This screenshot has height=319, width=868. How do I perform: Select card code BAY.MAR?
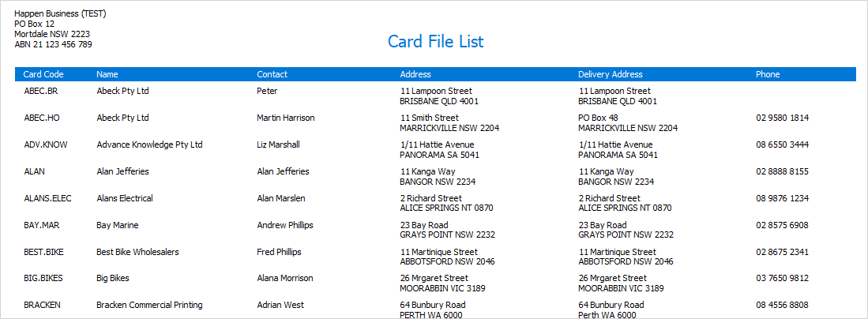coord(42,225)
